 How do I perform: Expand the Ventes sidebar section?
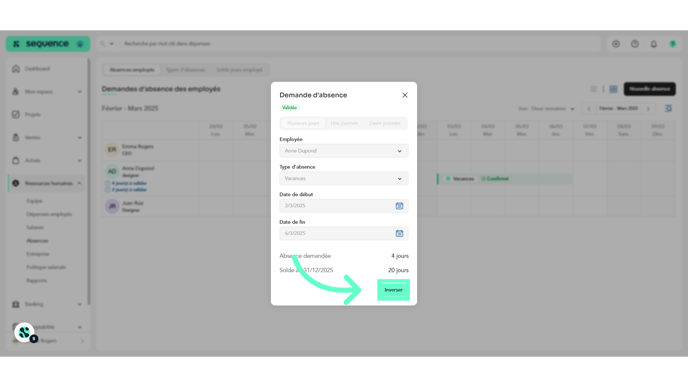pos(79,137)
